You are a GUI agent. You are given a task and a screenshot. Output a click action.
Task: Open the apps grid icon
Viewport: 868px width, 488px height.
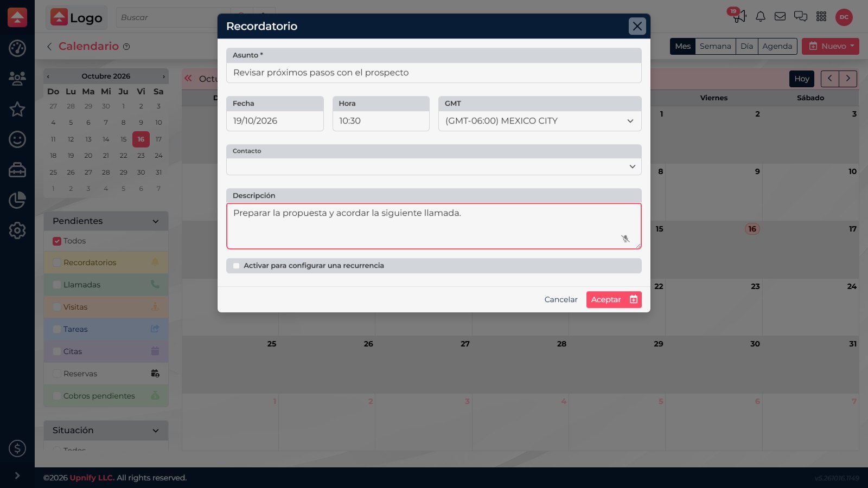point(821,16)
